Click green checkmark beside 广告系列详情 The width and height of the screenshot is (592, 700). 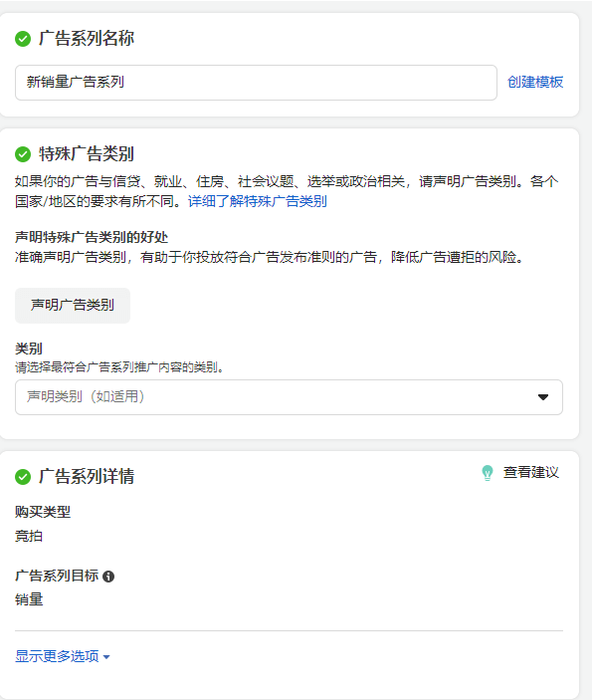[23, 477]
